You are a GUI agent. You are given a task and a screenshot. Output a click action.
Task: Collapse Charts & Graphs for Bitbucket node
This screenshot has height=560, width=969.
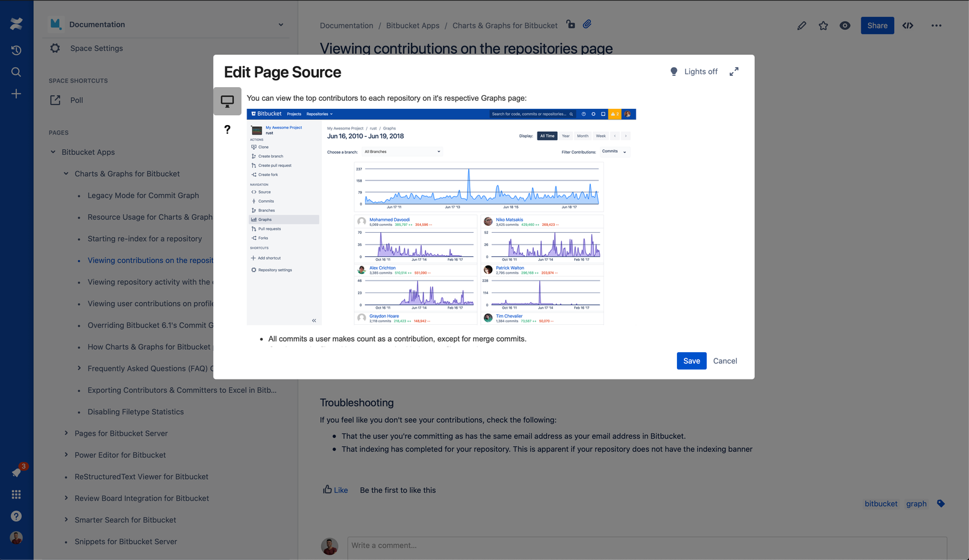[x=66, y=174]
